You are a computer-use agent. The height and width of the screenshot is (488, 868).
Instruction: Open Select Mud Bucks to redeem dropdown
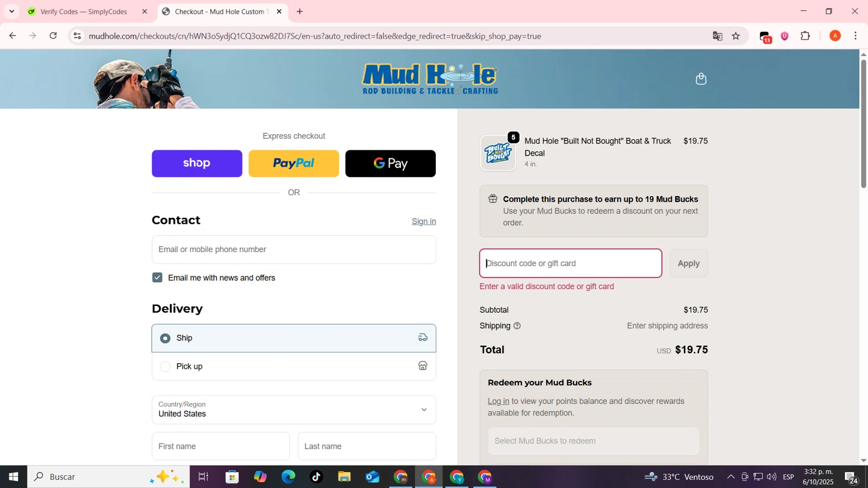click(x=593, y=441)
